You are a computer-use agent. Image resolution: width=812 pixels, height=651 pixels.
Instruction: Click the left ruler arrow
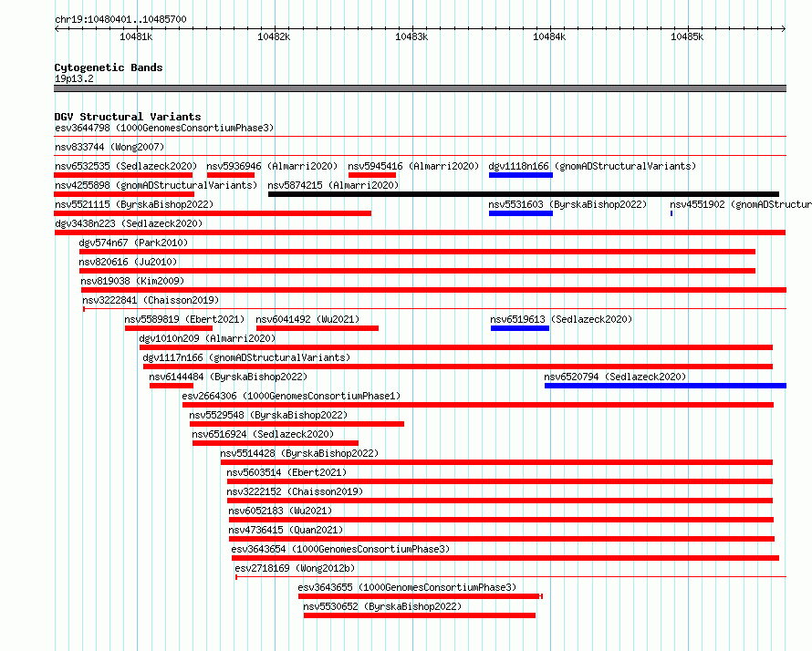(57, 28)
